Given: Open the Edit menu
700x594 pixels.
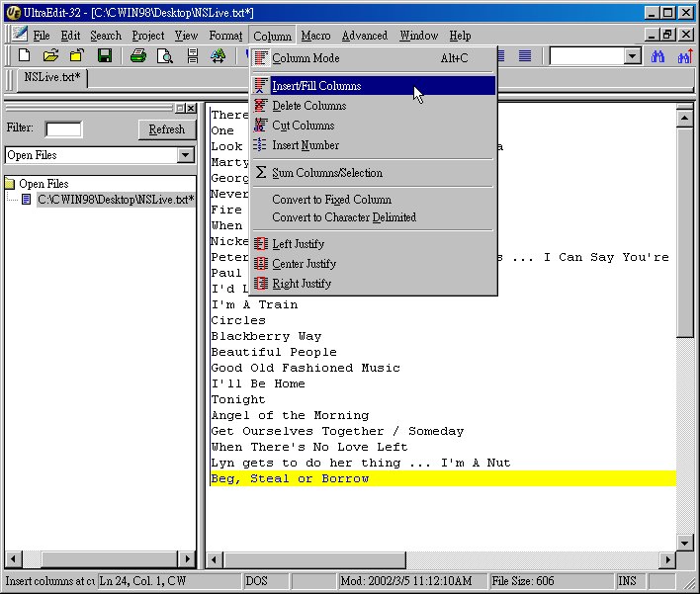Looking at the screenshot, I should (70, 36).
